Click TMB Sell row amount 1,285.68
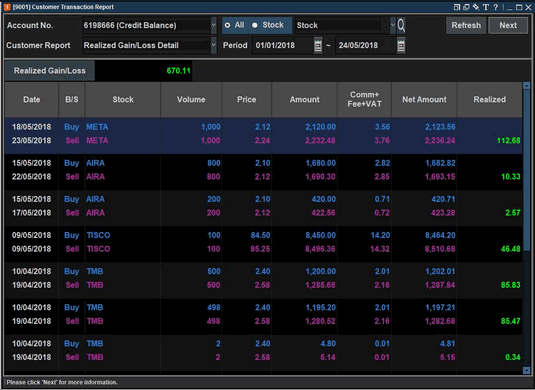 (x=320, y=285)
